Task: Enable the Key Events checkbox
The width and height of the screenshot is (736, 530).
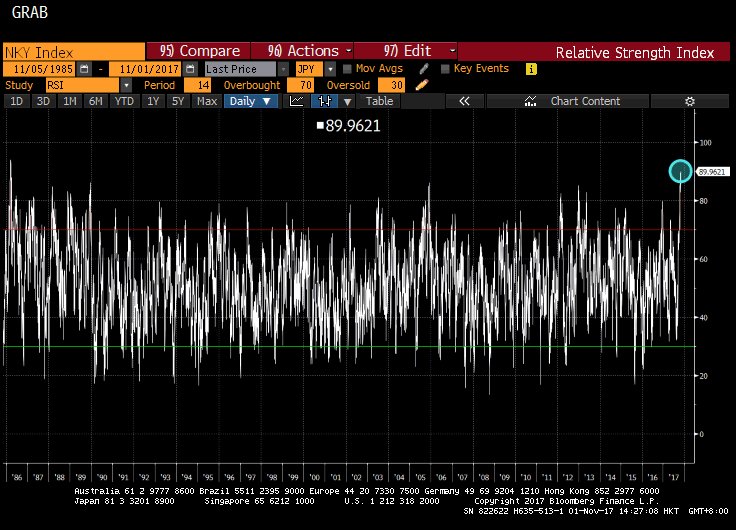Action: pos(445,69)
